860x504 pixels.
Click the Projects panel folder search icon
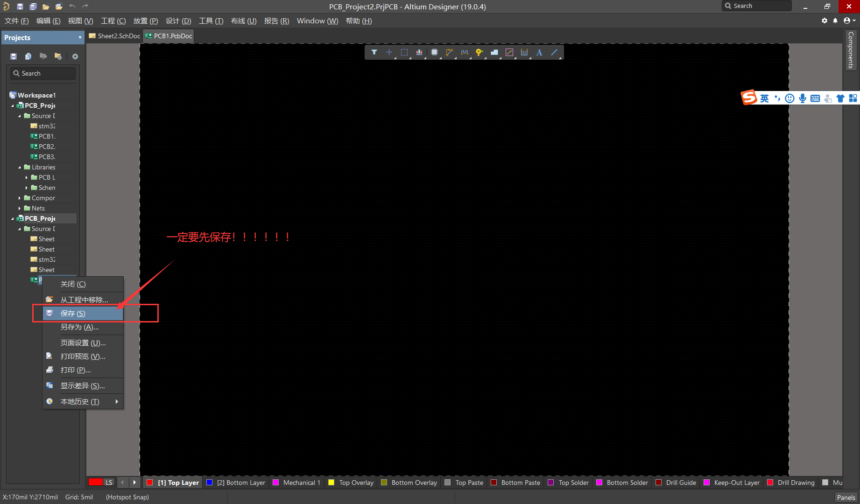(x=43, y=56)
